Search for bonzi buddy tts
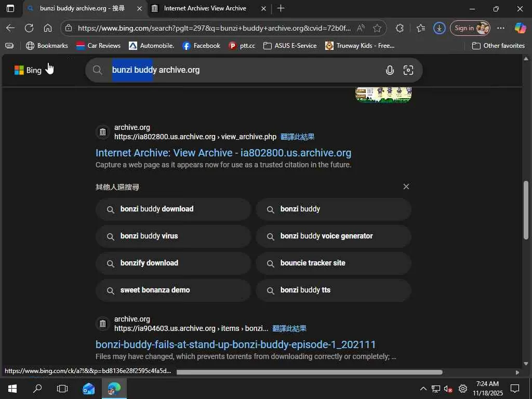This screenshot has height=399, width=532. pos(334,290)
